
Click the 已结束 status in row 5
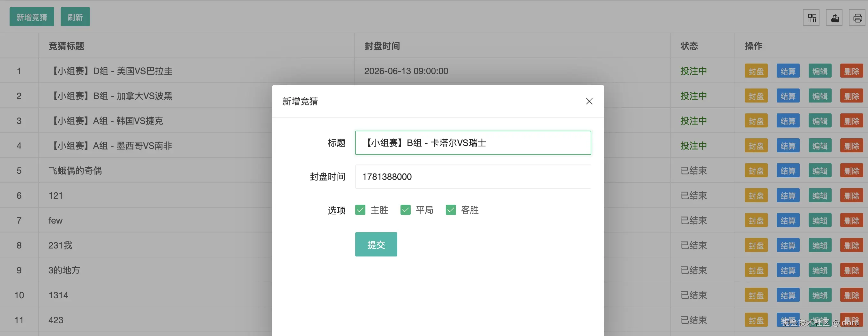pyautogui.click(x=693, y=171)
